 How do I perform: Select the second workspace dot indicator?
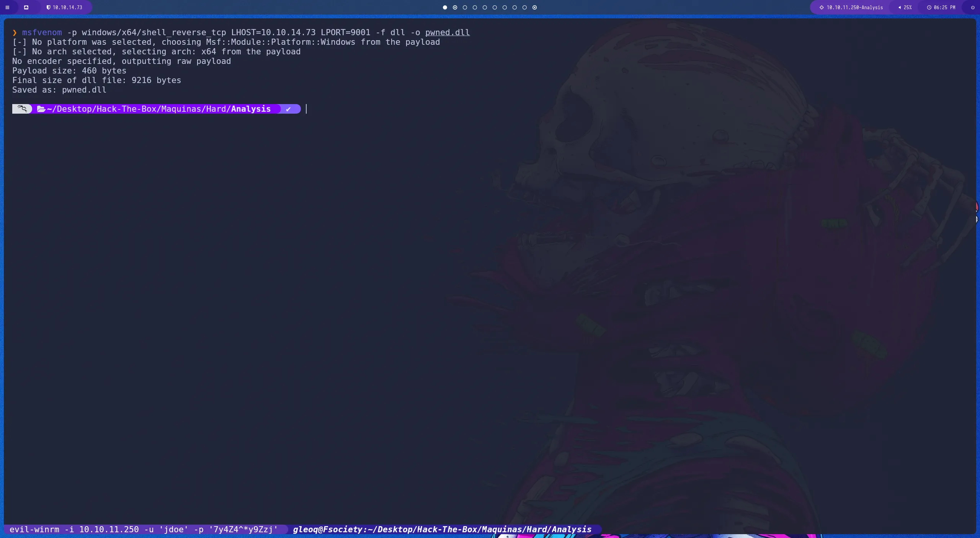(455, 7)
